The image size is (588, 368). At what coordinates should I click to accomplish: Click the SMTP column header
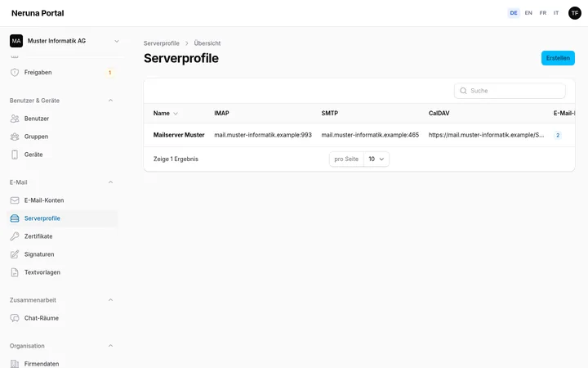[x=330, y=114]
